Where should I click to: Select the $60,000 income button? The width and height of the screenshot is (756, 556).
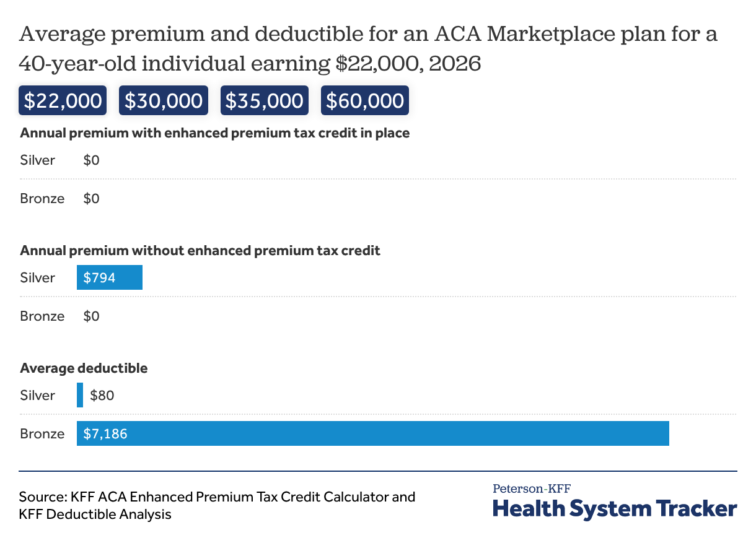[365, 100]
